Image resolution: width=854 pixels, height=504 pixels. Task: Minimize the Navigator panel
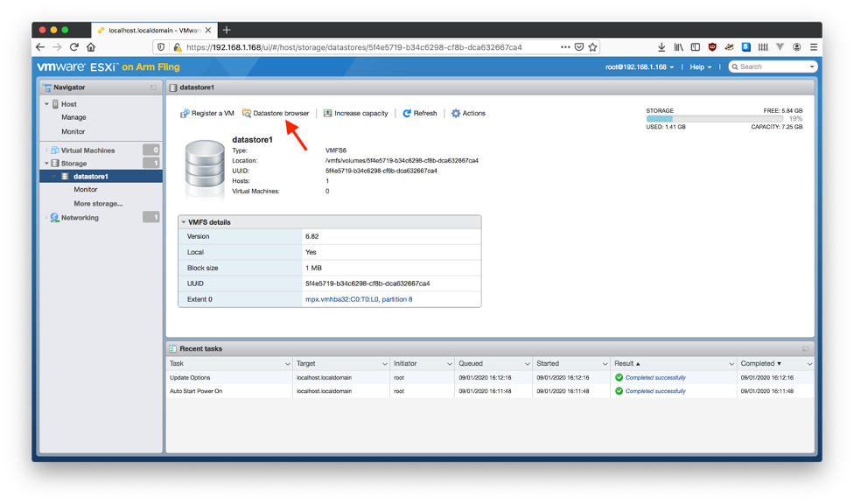click(154, 87)
